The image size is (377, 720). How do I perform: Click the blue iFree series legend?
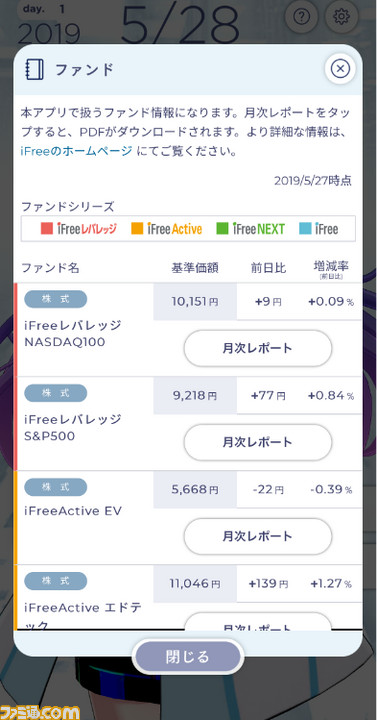pyautogui.click(x=318, y=229)
